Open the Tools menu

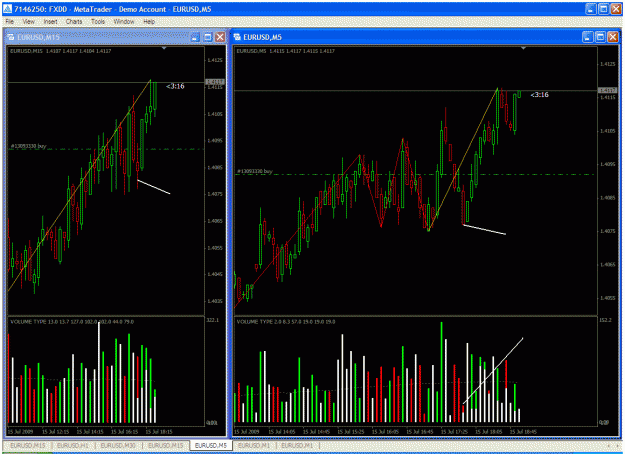pyautogui.click(x=98, y=22)
